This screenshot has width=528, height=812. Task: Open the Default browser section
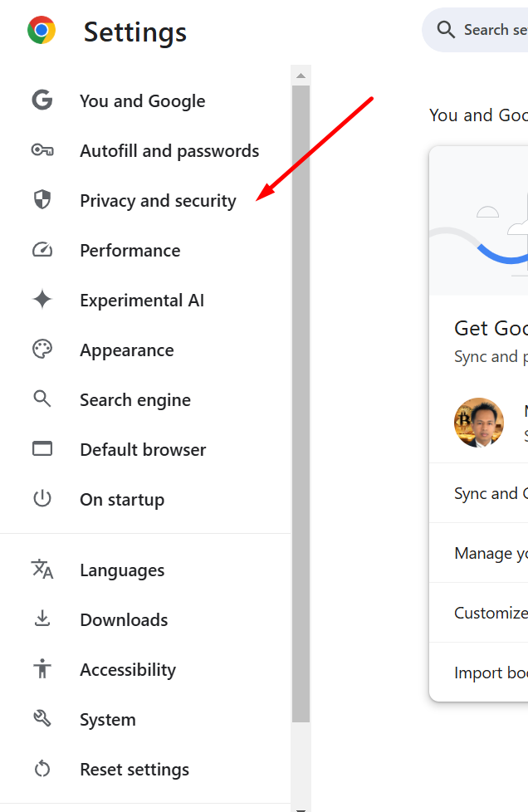pyautogui.click(x=143, y=450)
